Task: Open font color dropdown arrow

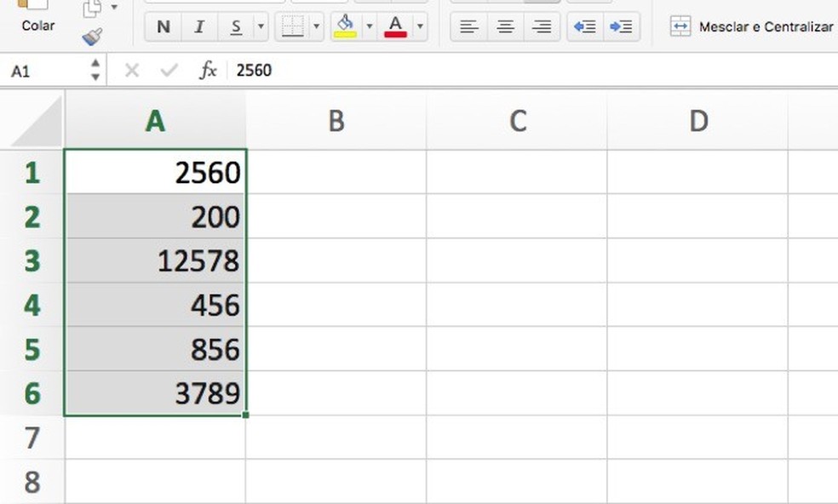Action: pyautogui.click(x=420, y=26)
